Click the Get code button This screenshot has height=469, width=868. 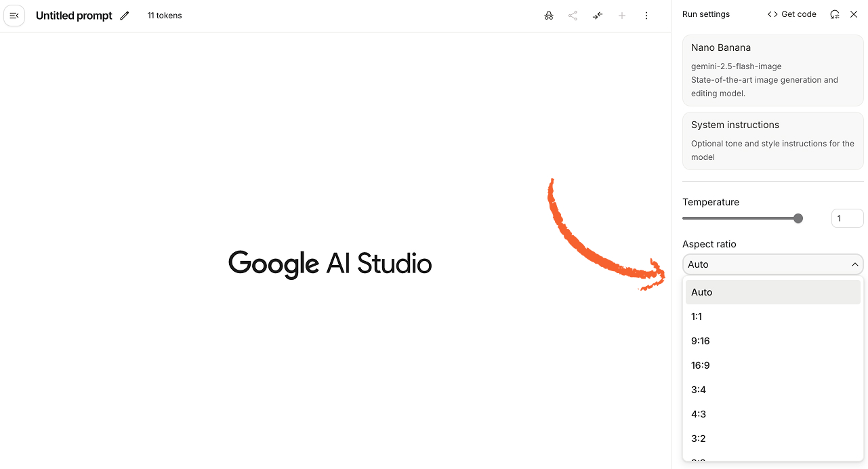792,14
